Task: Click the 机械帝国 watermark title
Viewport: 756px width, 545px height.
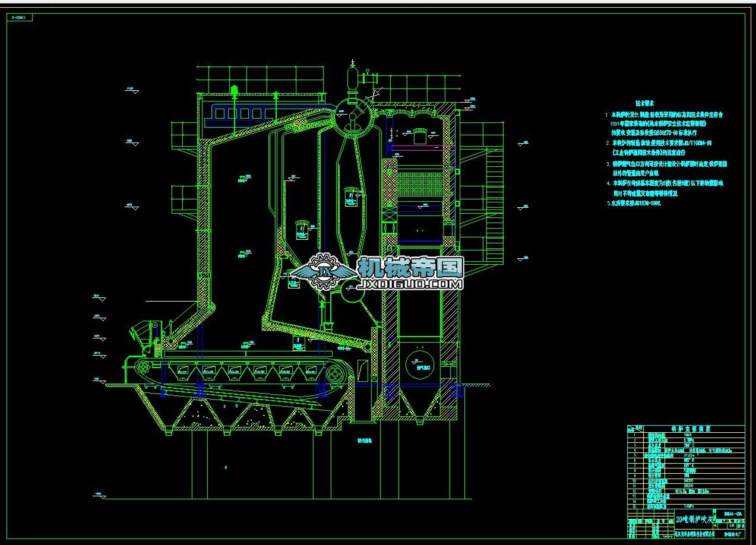Action: click(x=410, y=268)
